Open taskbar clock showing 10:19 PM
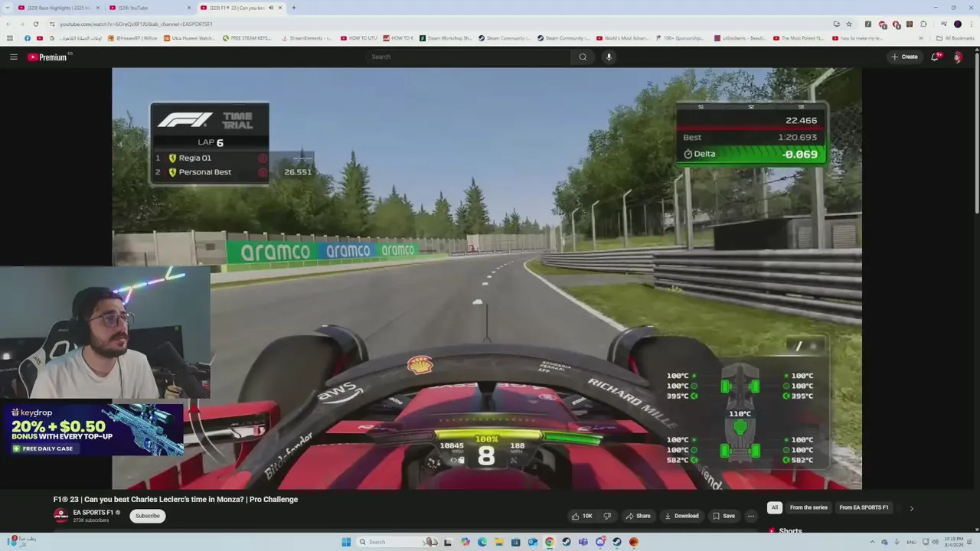The image size is (980, 551). click(953, 542)
